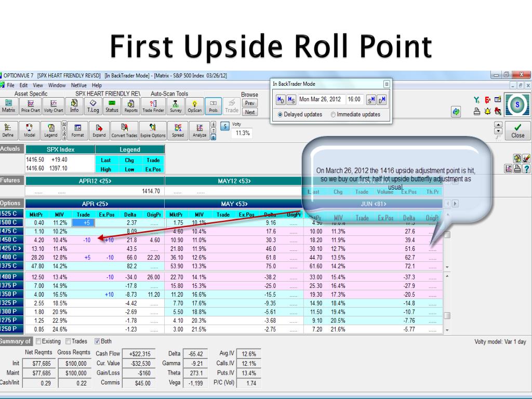This screenshot has height=399, width=532.
Task: Click the BackTrader time field 16:00
Action: pos(354,99)
